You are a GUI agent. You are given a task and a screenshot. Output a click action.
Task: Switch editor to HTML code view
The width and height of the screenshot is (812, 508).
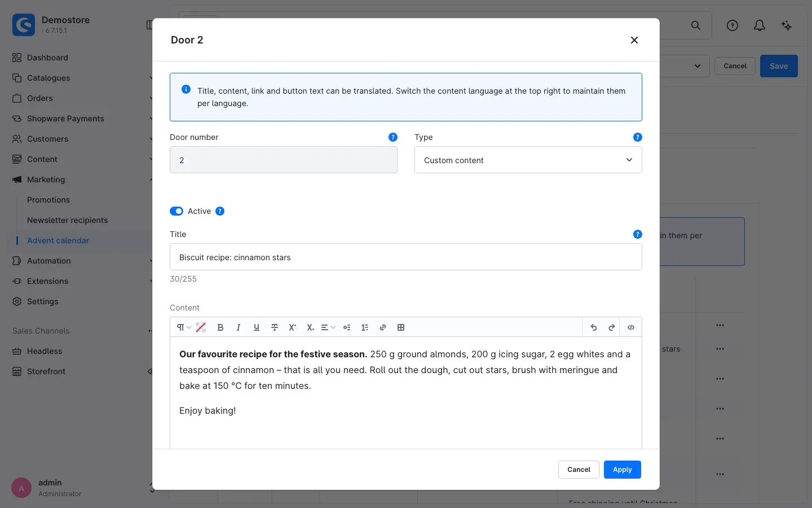coord(631,327)
